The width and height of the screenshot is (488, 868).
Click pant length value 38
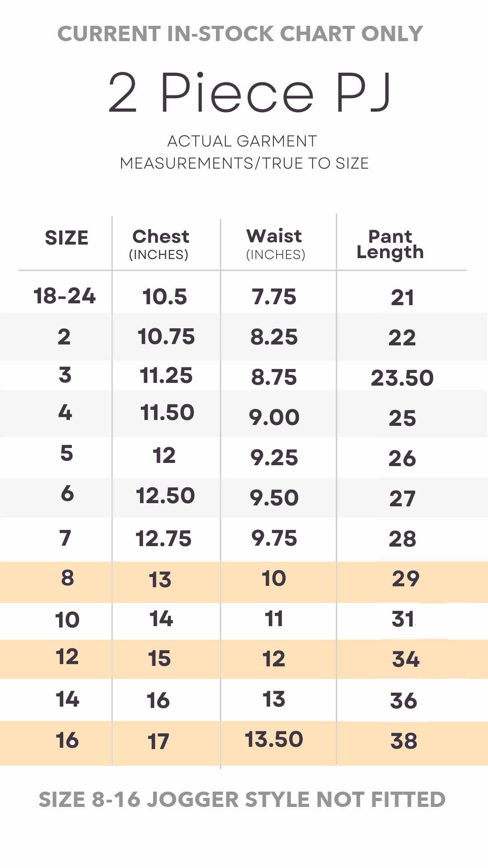coord(404,741)
